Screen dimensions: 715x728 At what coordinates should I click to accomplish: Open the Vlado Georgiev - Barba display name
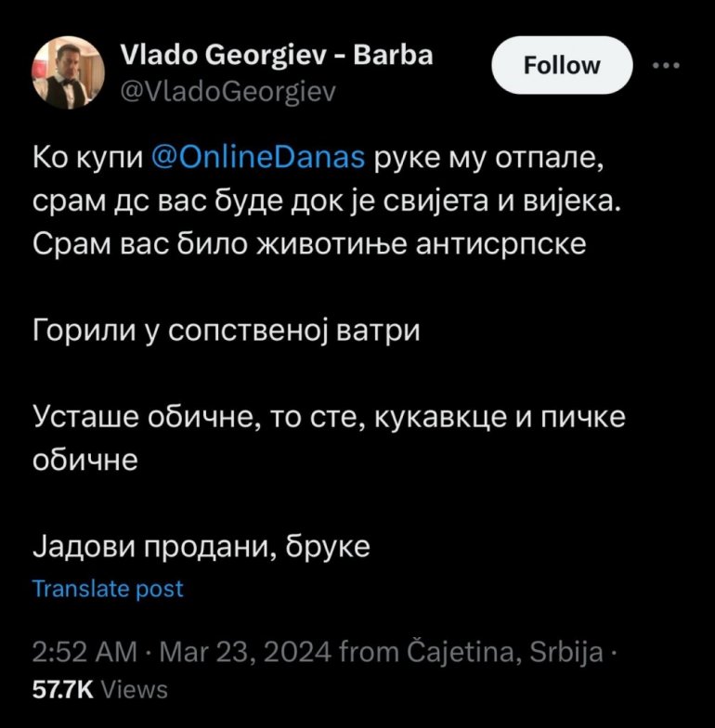(x=277, y=56)
